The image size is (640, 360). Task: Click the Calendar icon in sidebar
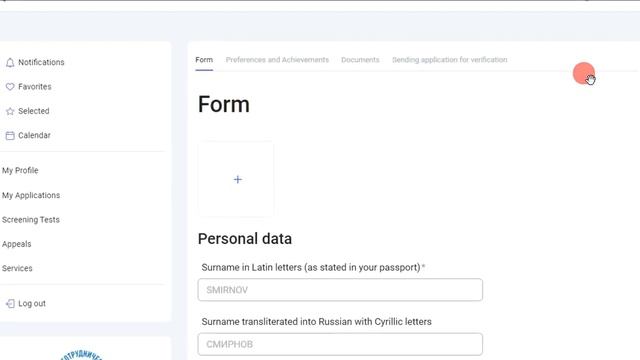[x=10, y=136]
